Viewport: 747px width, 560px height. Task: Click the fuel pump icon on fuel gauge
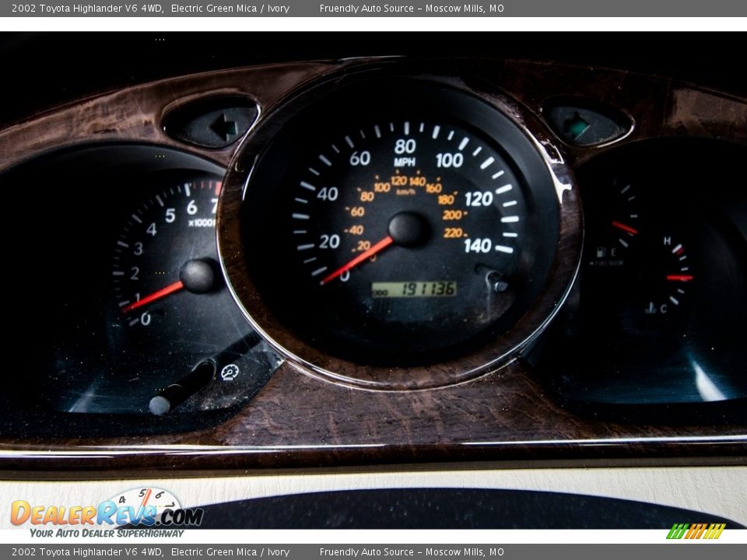pyautogui.click(x=601, y=252)
